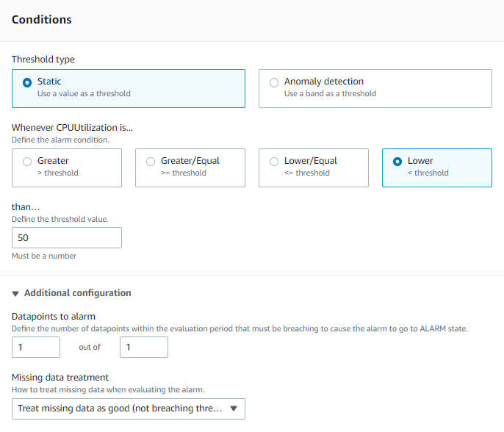504x432 pixels.
Task: Select the Greater than threshold condition
Action: pyautogui.click(x=28, y=162)
